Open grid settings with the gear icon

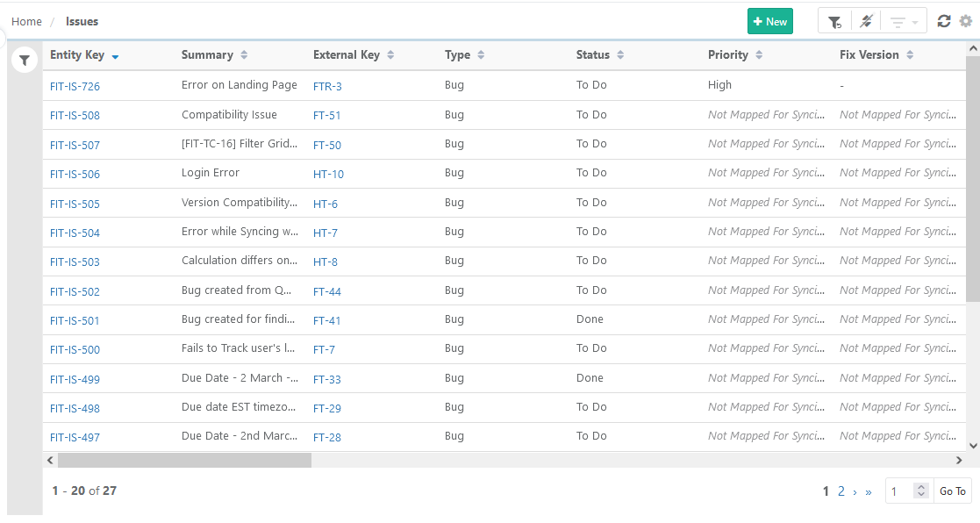965,20
